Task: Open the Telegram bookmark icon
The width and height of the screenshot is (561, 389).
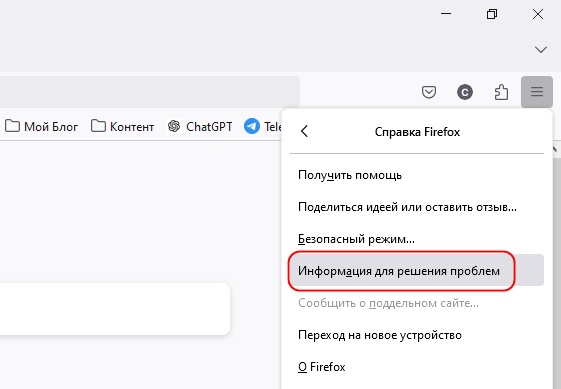Action: point(252,126)
